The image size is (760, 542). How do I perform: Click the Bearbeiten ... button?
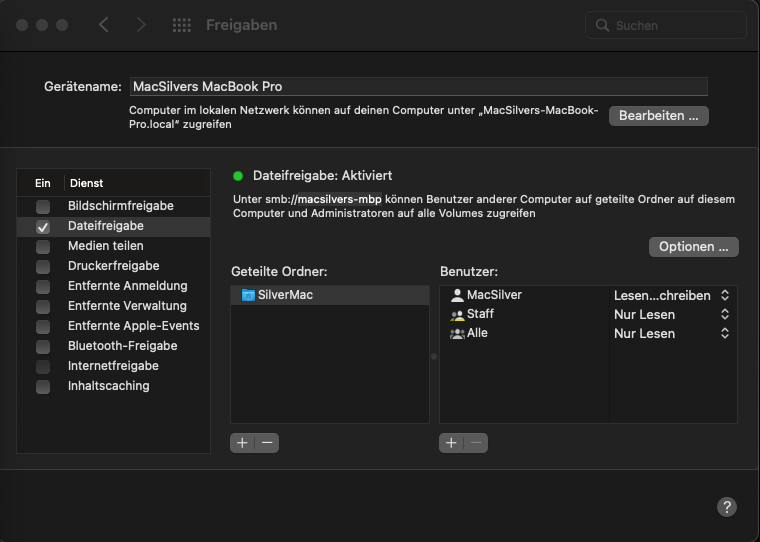click(659, 116)
